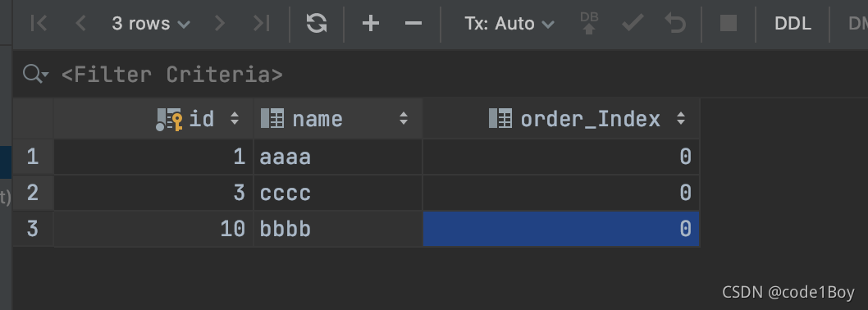
Task: Go to the next page arrow
Action: point(220,23)
